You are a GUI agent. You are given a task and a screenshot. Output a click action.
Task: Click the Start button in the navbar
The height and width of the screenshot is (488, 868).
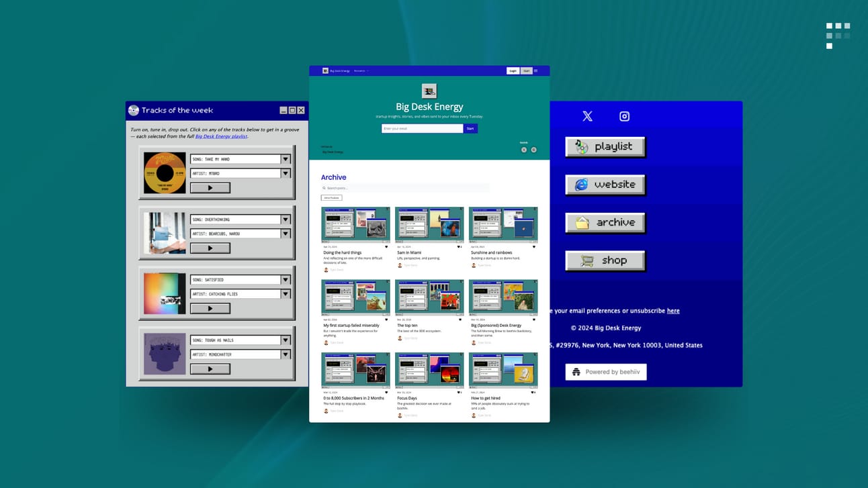click(526, 70)
